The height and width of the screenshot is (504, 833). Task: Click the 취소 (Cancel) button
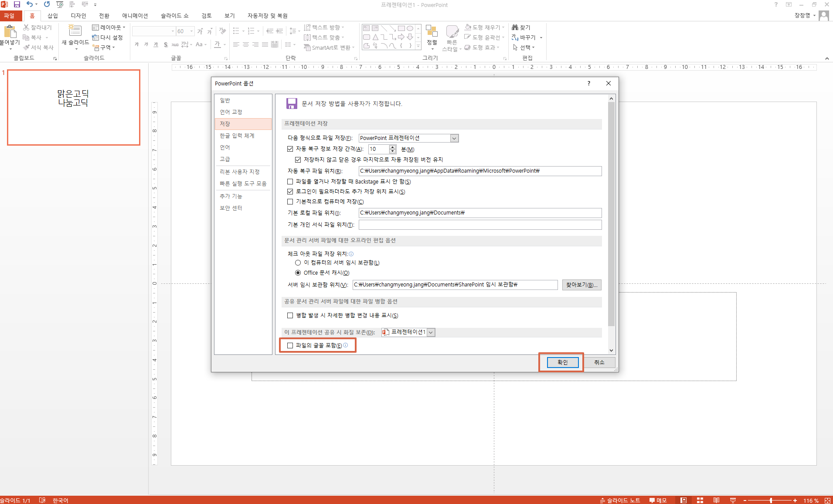pos(599,362)
